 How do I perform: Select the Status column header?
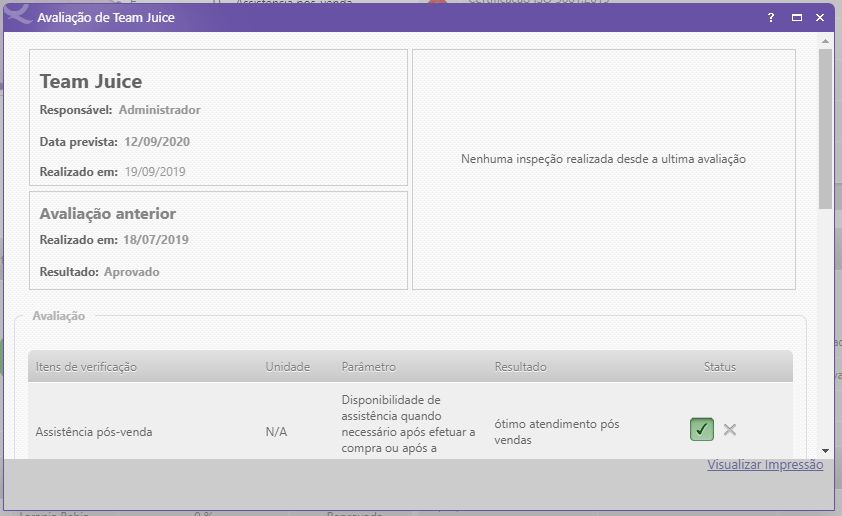tap(720, 367)
